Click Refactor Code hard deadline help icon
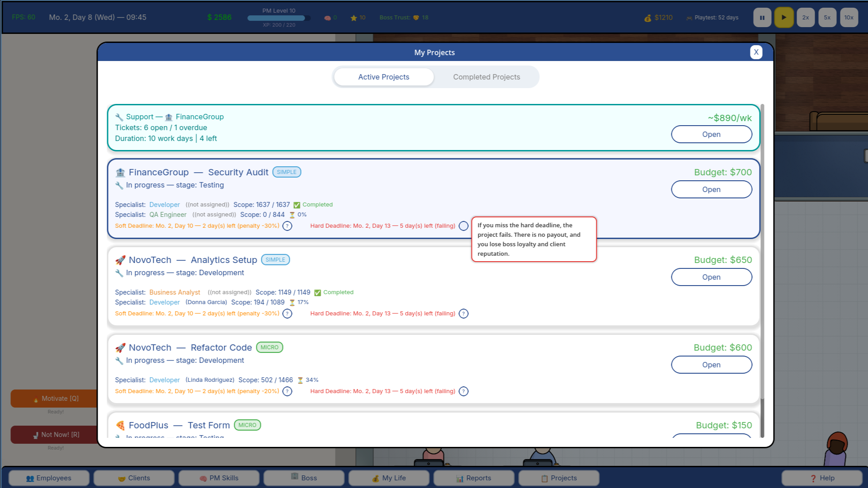This screenshot has height=488, width=868. click(x=464, y=391)
